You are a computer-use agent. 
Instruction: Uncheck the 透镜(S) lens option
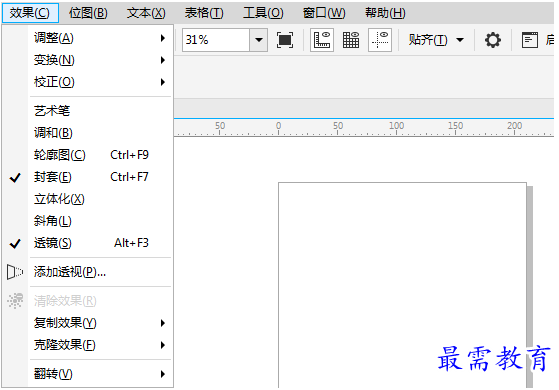88,243
